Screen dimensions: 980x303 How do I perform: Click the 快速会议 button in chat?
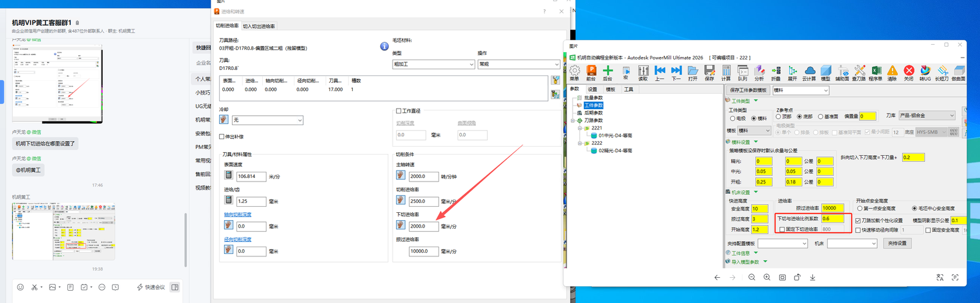(x=151, y=287)
